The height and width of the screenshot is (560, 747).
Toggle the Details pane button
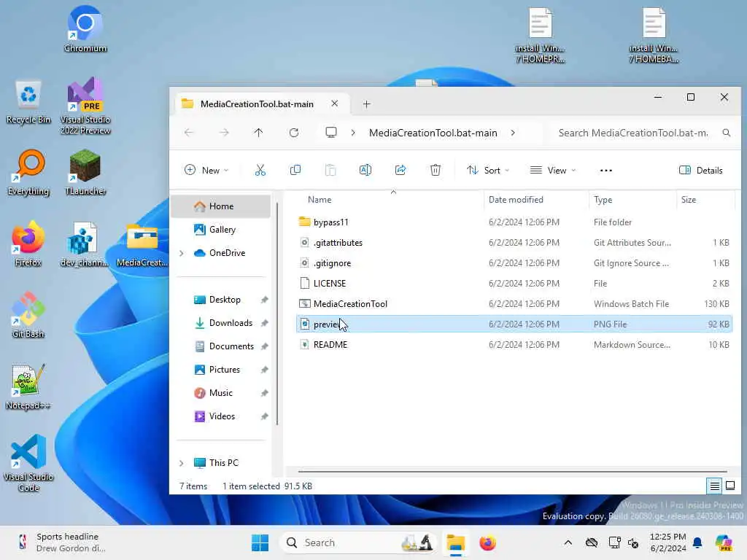tap(701, 170)
